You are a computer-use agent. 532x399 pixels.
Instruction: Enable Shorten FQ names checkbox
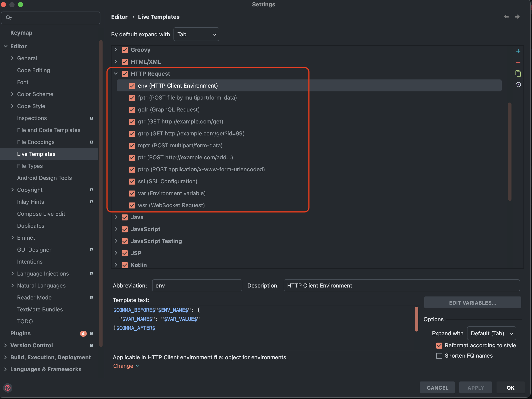[x=439, y=356]
